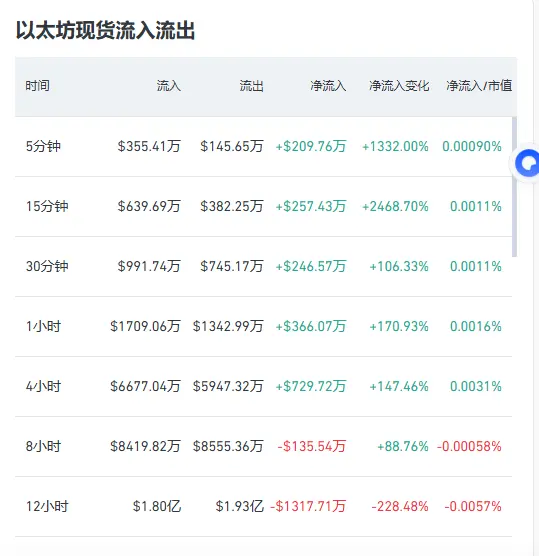The width and height of the screenshot is (539, 556).
Task: Click the change value +170.93%
Action: point(399,326)
